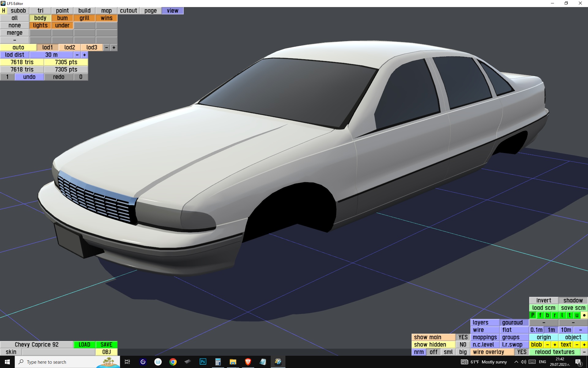Screen dimensions: 588x368
Task: Click reload textures button
Action: [x=554, y=352]
